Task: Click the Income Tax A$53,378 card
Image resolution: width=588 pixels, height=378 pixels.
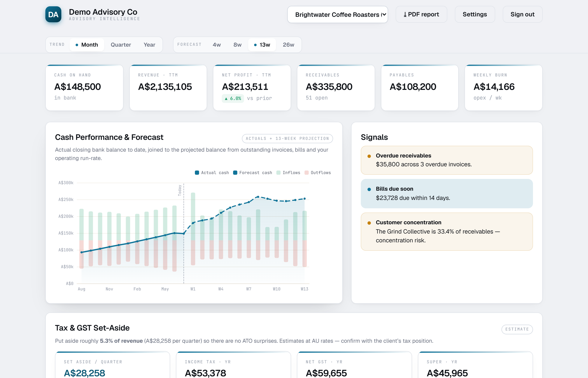Action: 233,365
